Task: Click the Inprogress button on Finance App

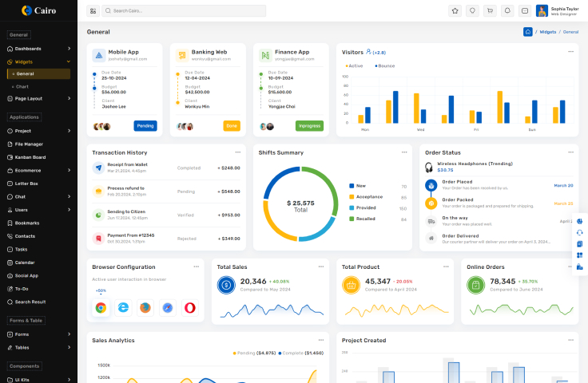Action: pyautogui.click(x=309, y=126)
